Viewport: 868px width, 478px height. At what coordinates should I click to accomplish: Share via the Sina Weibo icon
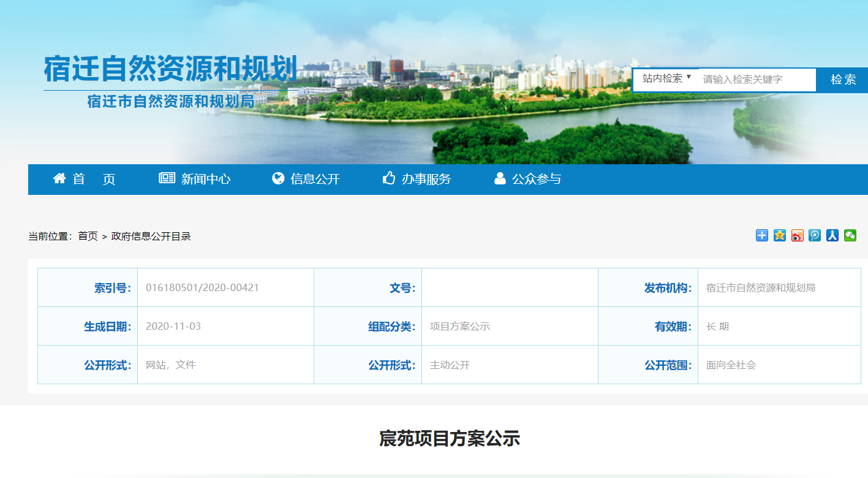797,235
